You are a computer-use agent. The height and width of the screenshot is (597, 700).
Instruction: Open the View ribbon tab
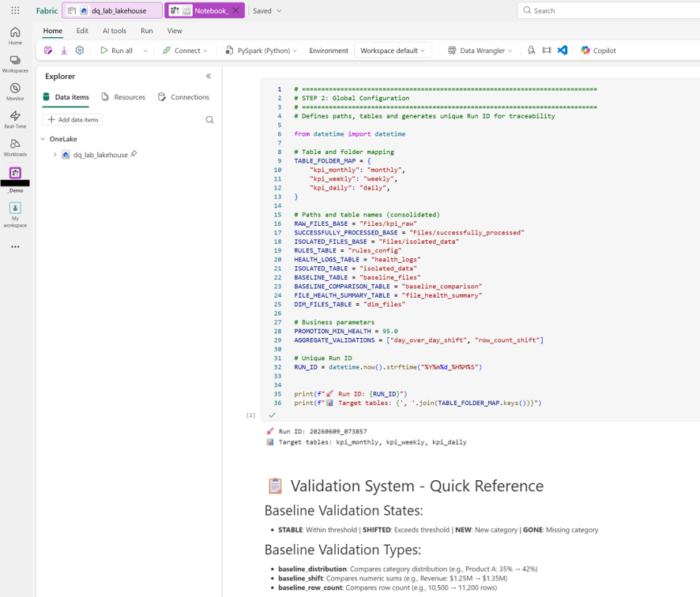(x=175, y=31)
